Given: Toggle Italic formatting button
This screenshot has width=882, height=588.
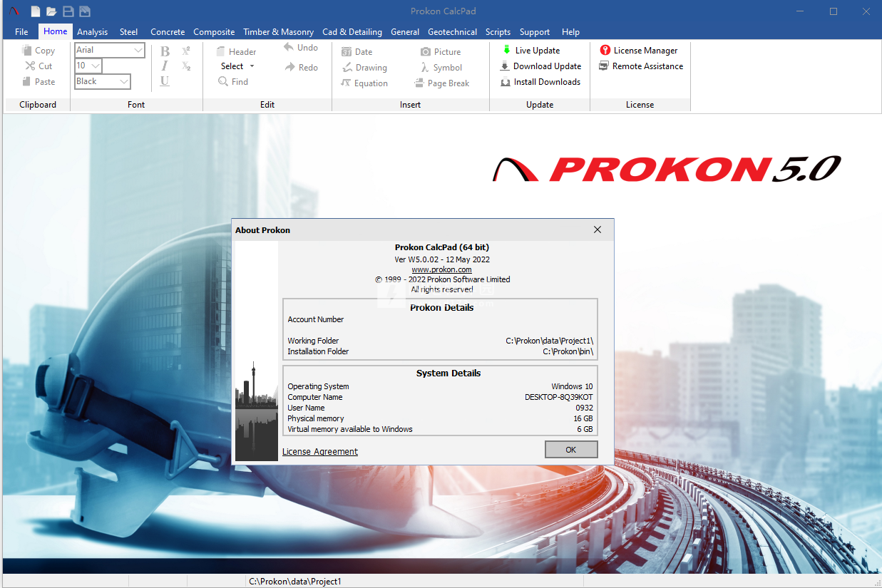Looking at the screenshot, I should click(165, 66).
